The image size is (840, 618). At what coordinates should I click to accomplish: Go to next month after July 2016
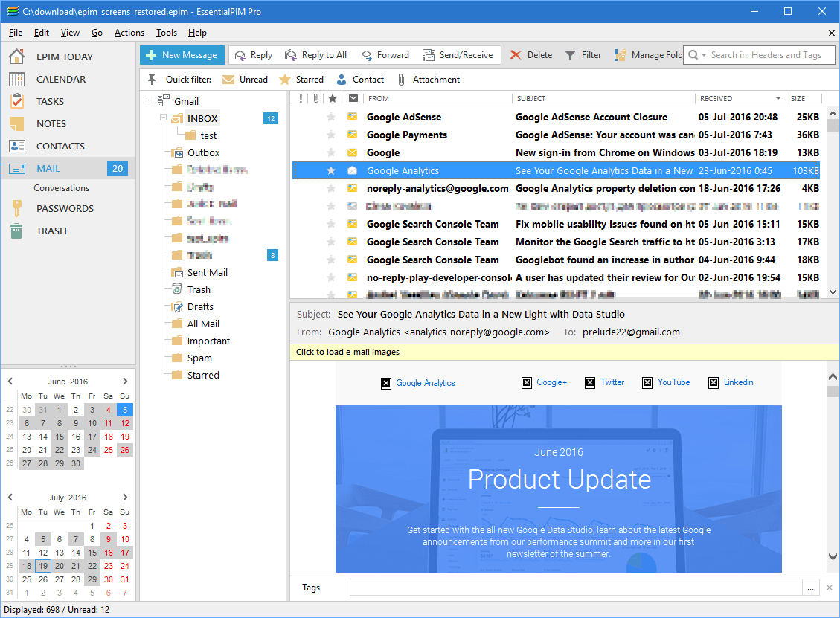125,497
